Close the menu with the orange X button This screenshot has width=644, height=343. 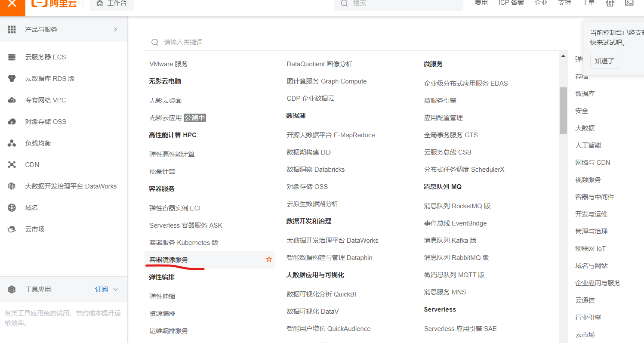click(x=12, y=4)
